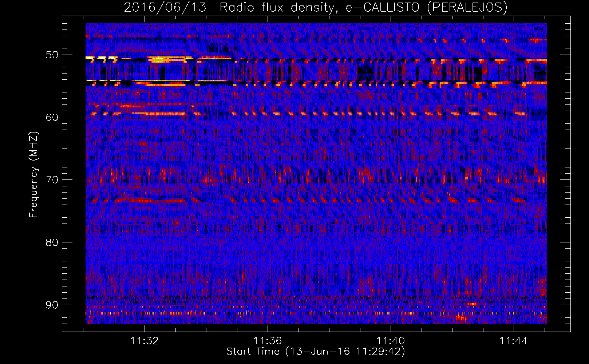Click the 'Start Time (13-Jun-16 11:29:42)' label
Viewport: 589px width, 364px height.
(316, 352)
